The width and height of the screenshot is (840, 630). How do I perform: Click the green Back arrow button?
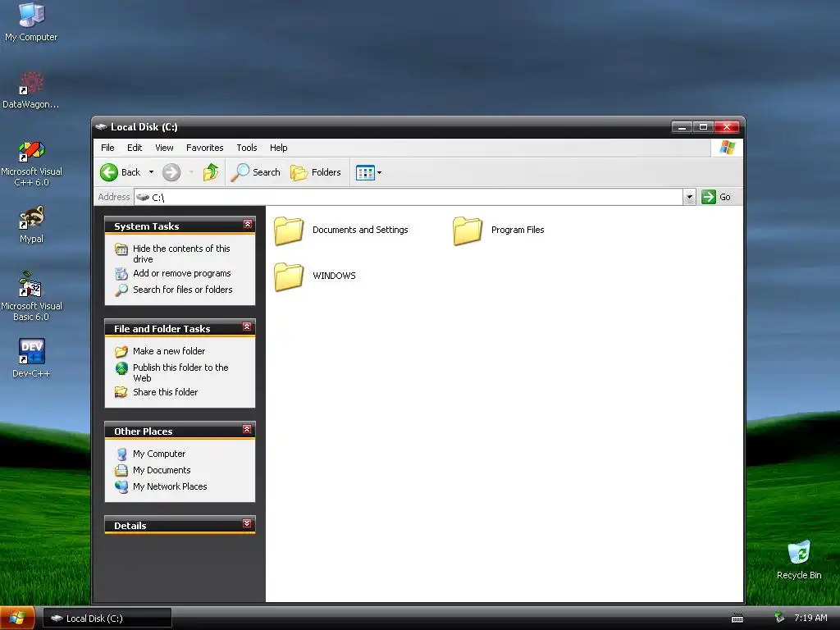pyautogui.click(x=109, y=172)
